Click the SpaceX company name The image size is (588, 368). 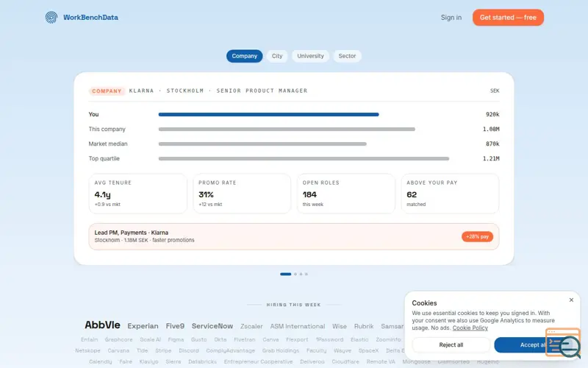(368, 350)
